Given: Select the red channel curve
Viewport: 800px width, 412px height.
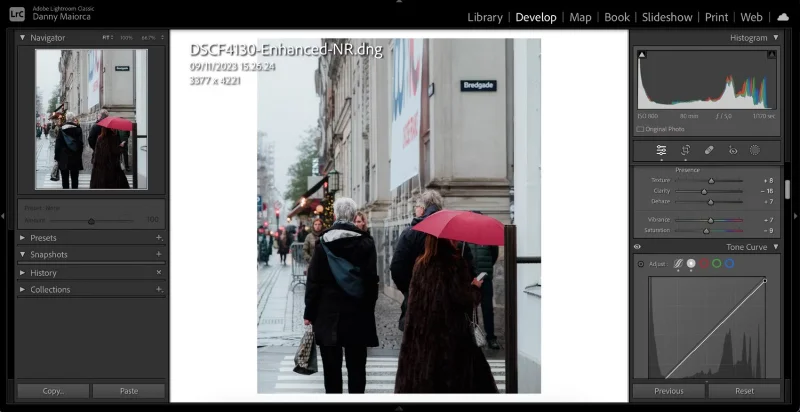Looking at the screenshot, I should (x=703, y=263).
